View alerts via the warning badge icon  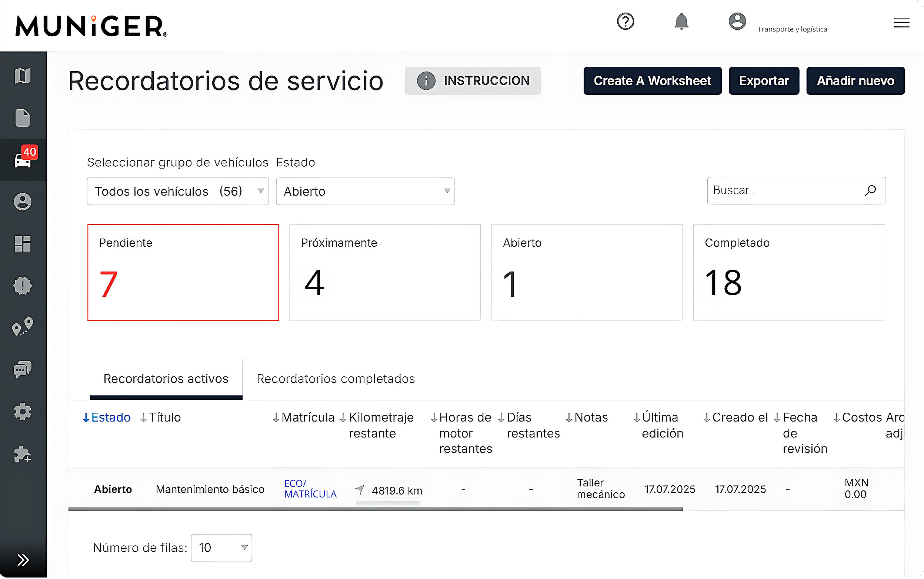tap(23, 286)
